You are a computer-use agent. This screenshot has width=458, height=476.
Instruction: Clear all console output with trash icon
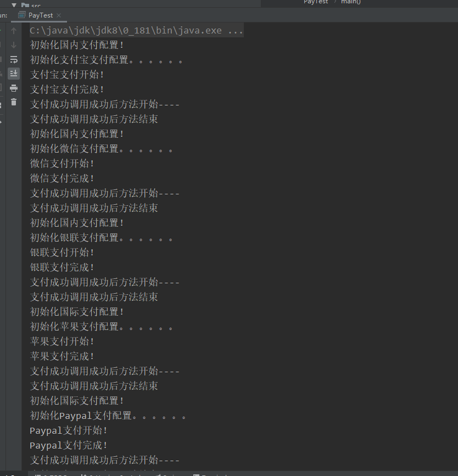[x=14, y=102]
